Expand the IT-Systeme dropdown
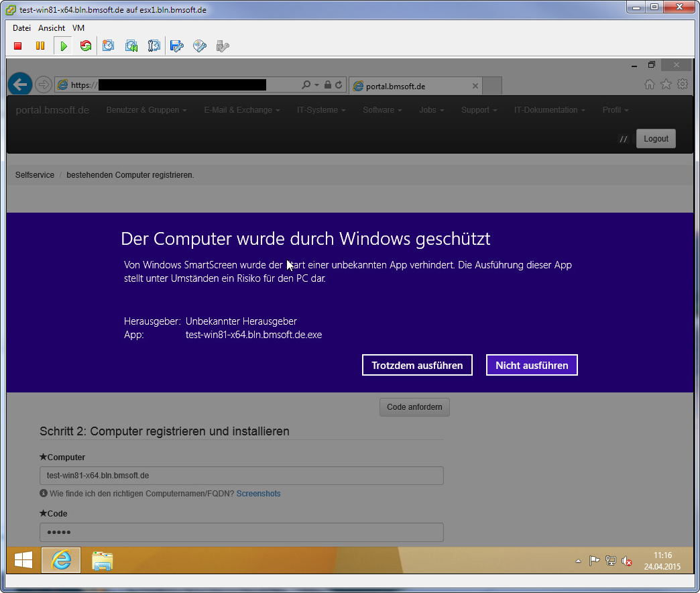 [321, 110]
